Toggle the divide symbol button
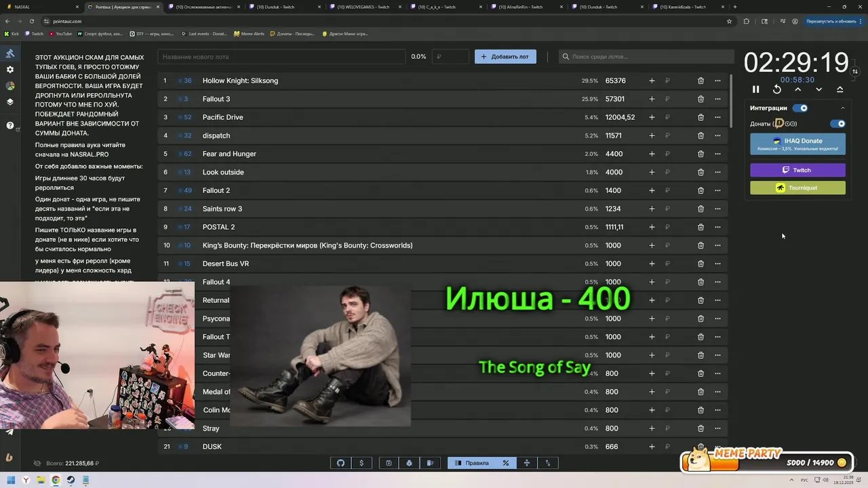 [527, 463]
